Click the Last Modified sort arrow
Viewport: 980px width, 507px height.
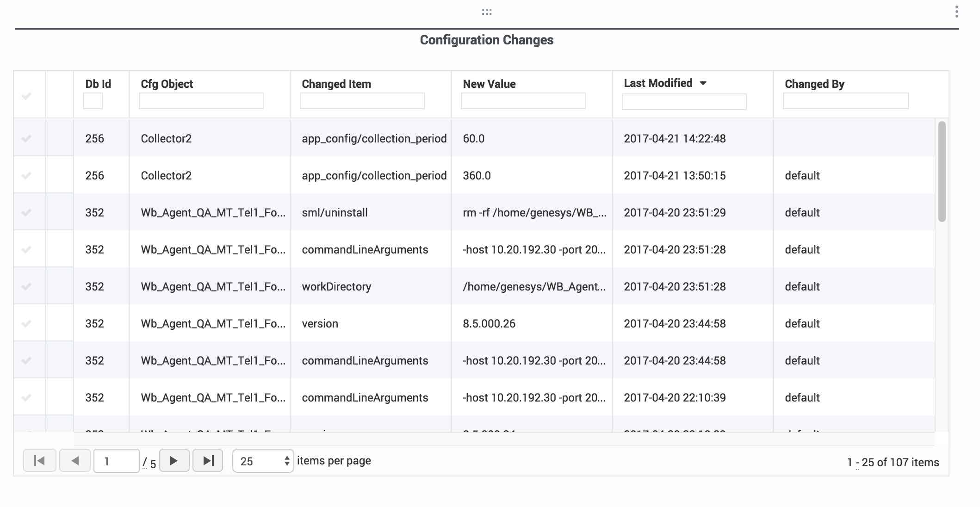(x=703, y=83)
